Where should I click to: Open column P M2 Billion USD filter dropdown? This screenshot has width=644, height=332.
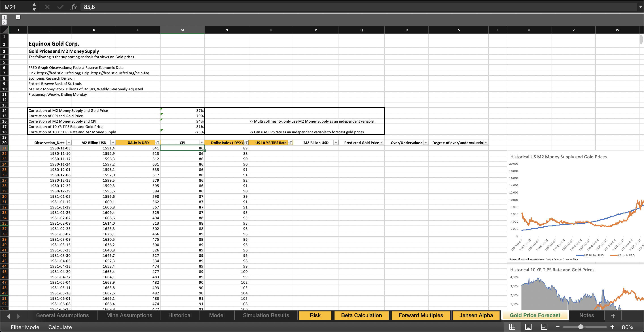pyautogui.click(x=336, y=143)
